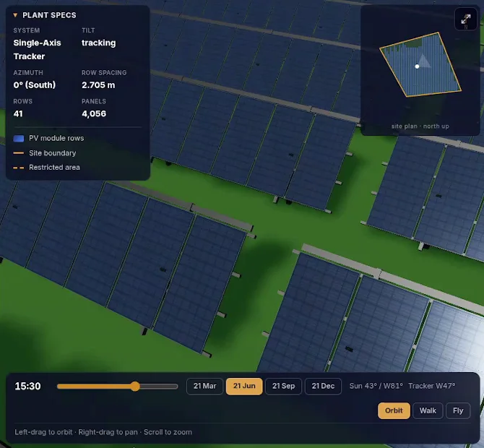Click the white camera position dot on minimap
The width and height of the screenshot is (484, 448).
pos(417,66)
